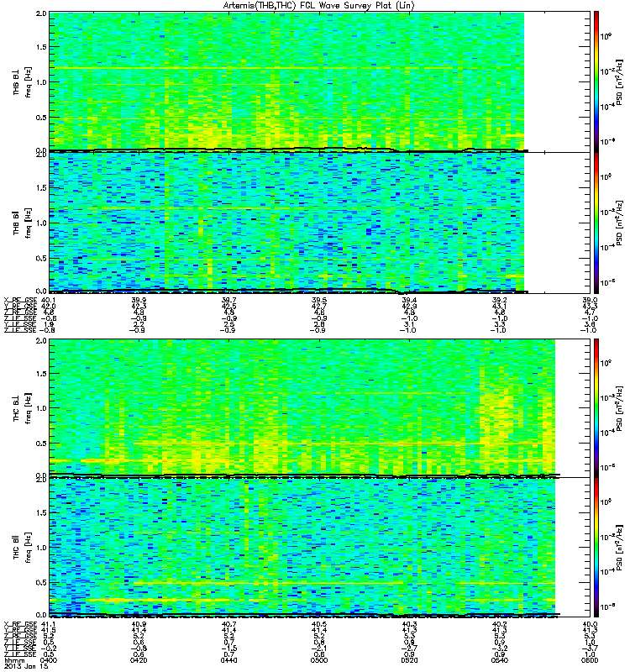This screenshot has height=672, width=630.
Task: Click the 'THB B⊥ freq [Hz]' axis label
Action: pyautogui.click(x=23, y=81)
